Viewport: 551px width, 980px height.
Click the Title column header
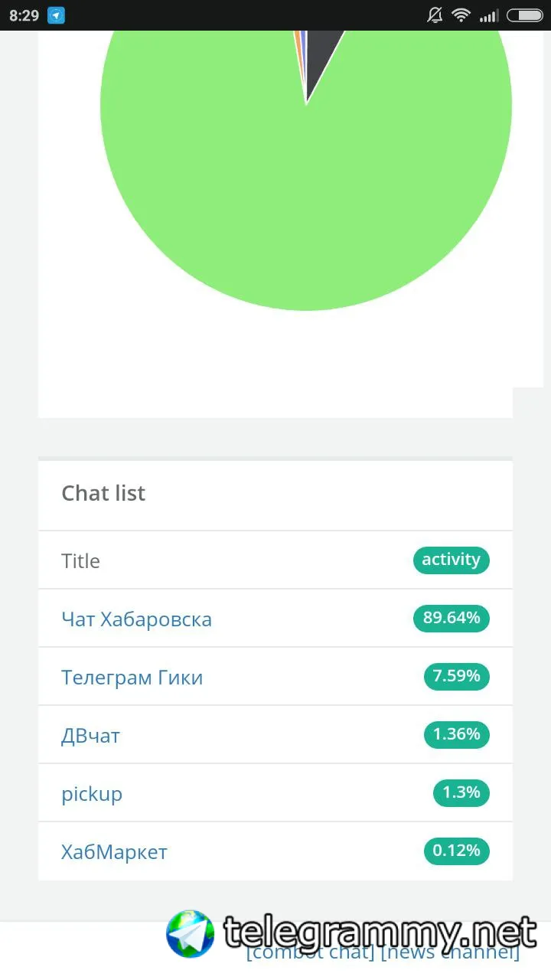(x=80, y=560)
